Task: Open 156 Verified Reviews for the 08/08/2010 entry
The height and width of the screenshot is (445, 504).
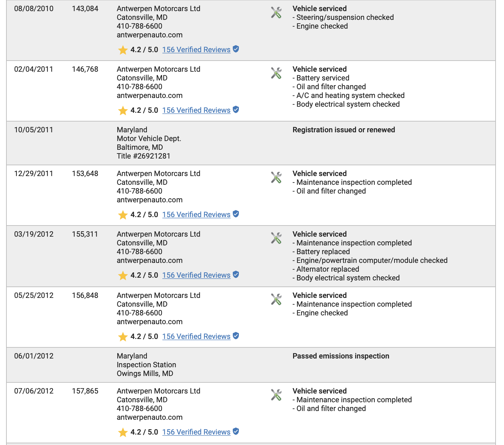Action: coord(196,50)
